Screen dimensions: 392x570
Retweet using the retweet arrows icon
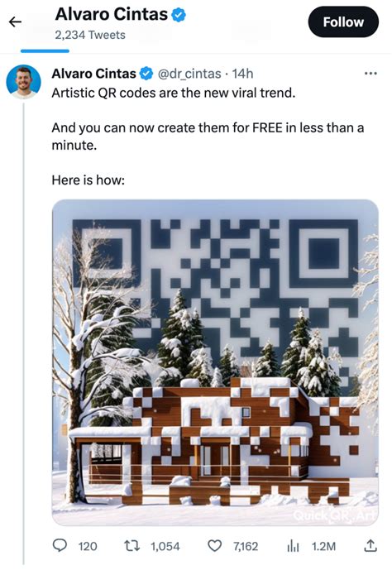point(131,546)
